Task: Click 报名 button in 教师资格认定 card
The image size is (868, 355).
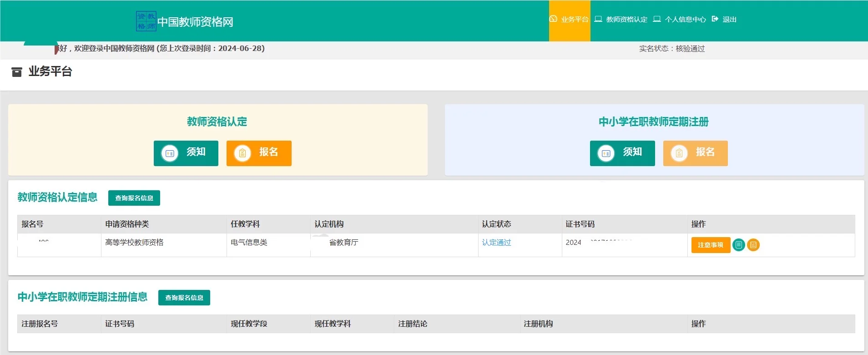Action: coord(259,153)
